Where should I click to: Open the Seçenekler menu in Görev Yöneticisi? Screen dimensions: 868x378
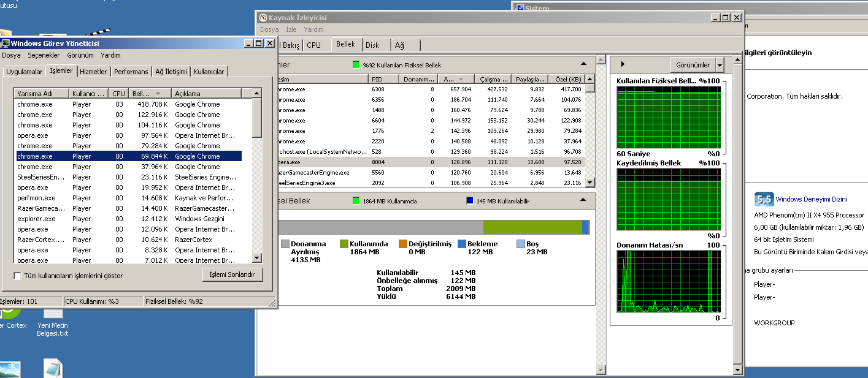(x=44, y=55)
